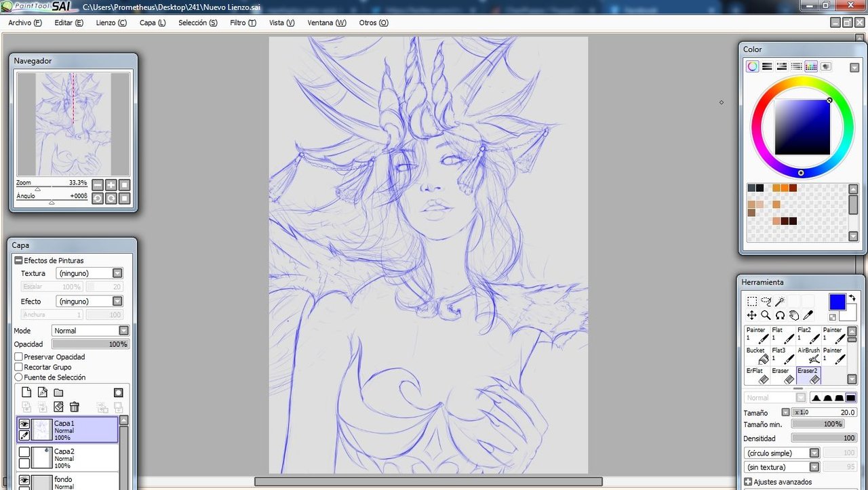This screenshot has height=490, width=868.
Task: Select the Eyedropper color picker tool
Action: (808, 315)
